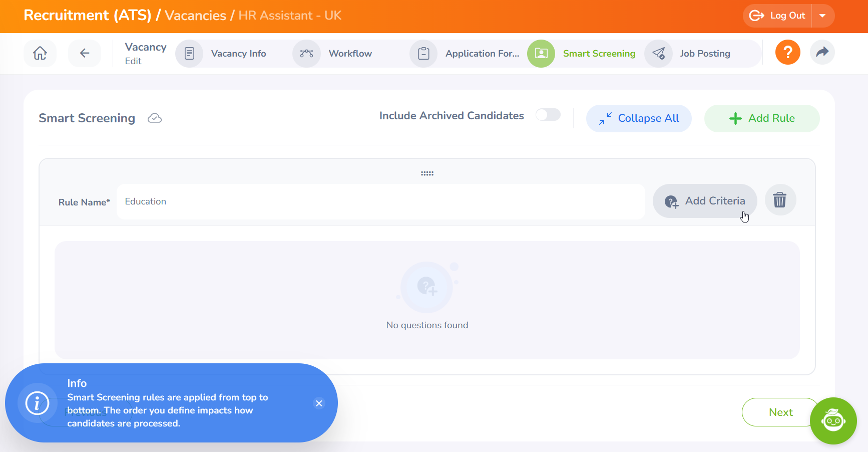Proceed with the Next button
This screenshot has width=868, height=452.
click(x=780, y=412)
